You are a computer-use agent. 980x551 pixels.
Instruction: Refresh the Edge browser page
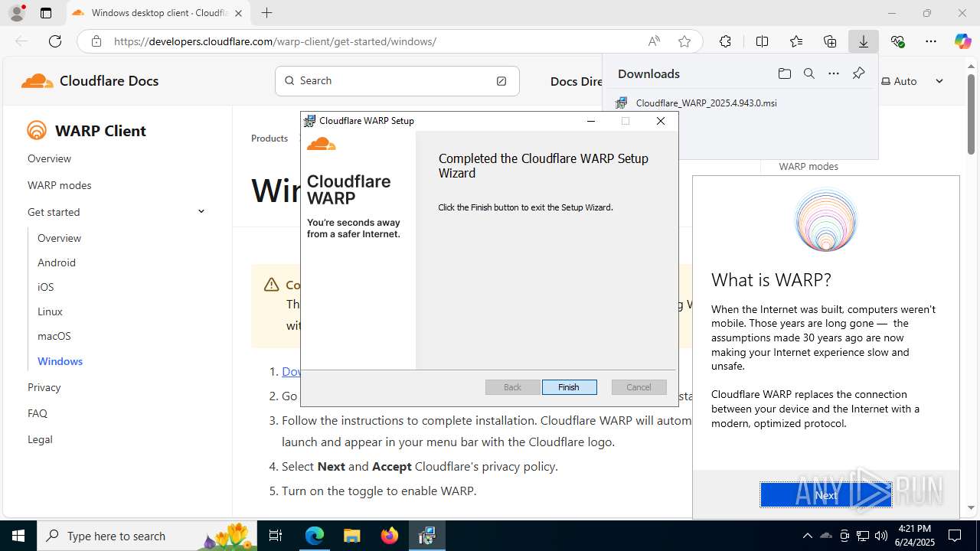point(55,41)
